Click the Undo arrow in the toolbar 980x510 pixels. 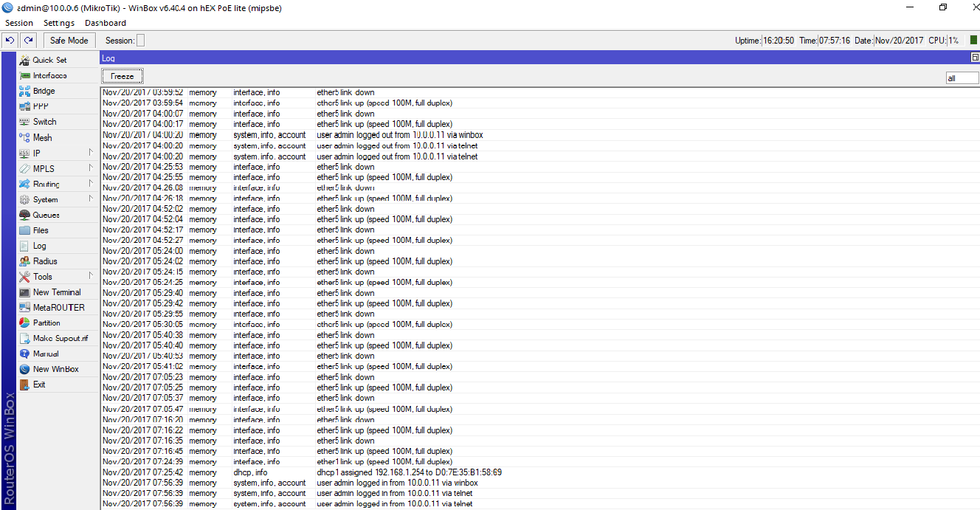click(10, 41)
